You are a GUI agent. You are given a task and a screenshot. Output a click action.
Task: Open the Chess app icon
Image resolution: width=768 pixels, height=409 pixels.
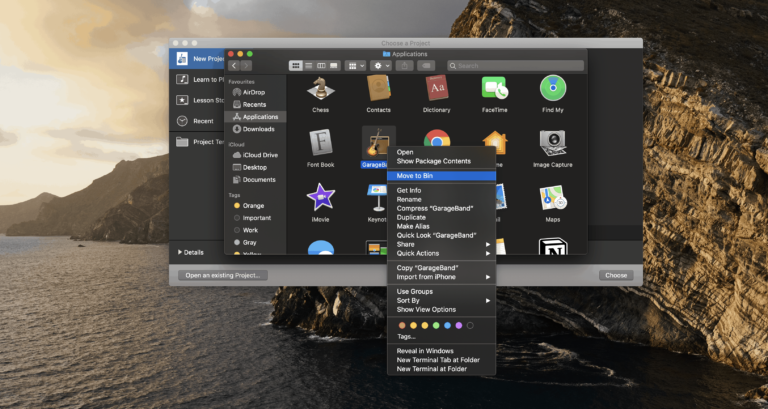(x=320, y=89)
